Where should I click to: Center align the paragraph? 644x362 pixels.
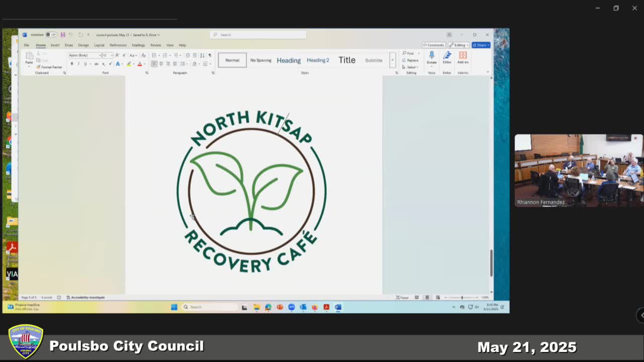[x=161, y=63]
